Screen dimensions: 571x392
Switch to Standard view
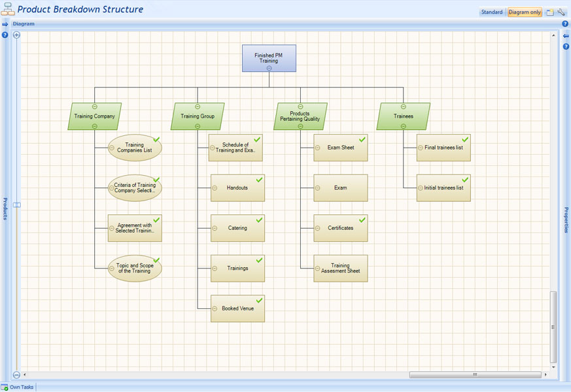(492, 12)
